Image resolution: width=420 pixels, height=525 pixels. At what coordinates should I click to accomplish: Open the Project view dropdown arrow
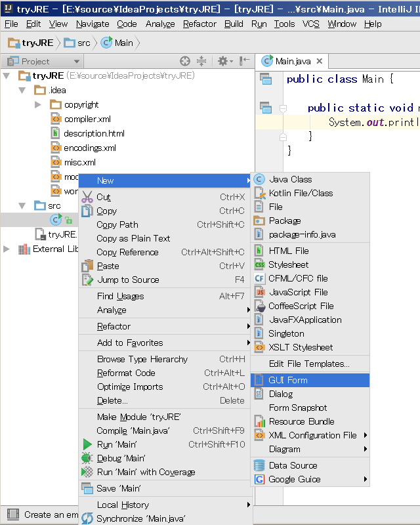click(x=77, y=62)
